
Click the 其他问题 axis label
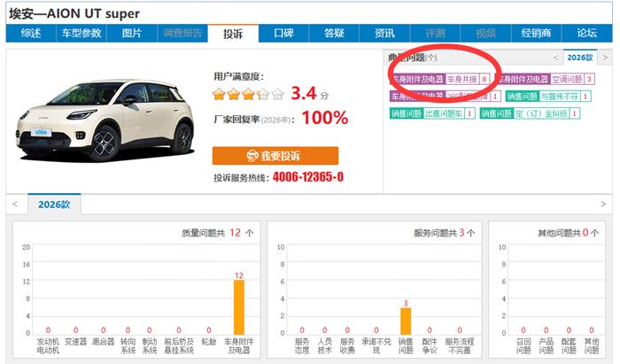(x=592, y=345)
